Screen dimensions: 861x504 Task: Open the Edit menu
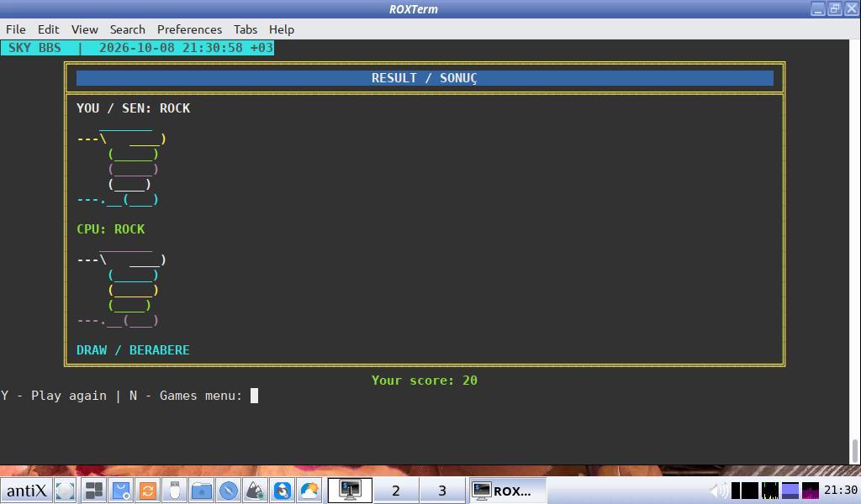click(48, 29)
